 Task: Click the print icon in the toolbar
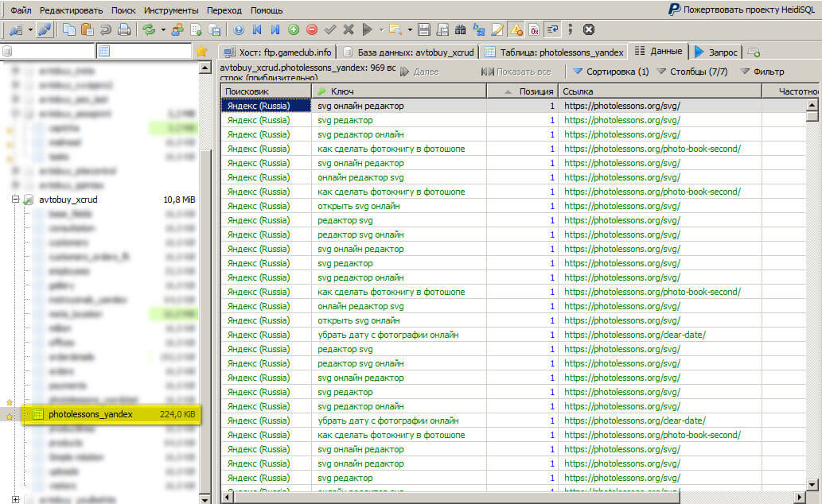[123, 30]
